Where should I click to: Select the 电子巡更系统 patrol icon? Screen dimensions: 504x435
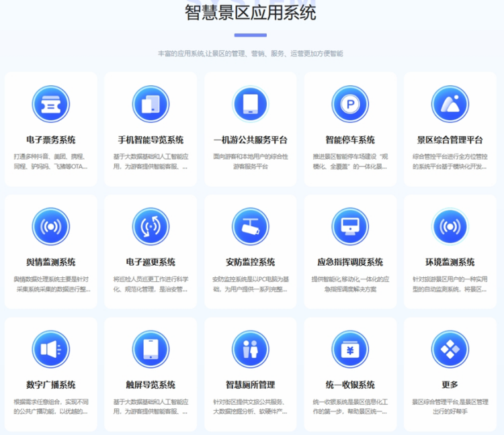[x=151, y=227]
